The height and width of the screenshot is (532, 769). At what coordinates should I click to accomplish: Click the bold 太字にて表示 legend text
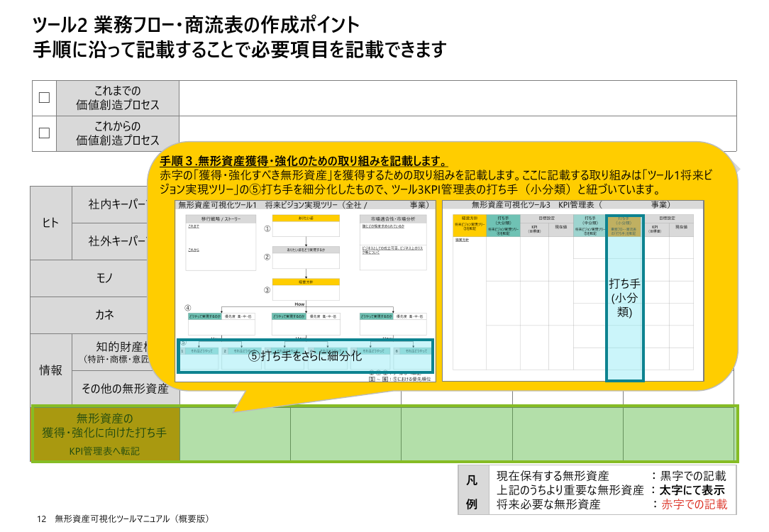pos(692,490)
